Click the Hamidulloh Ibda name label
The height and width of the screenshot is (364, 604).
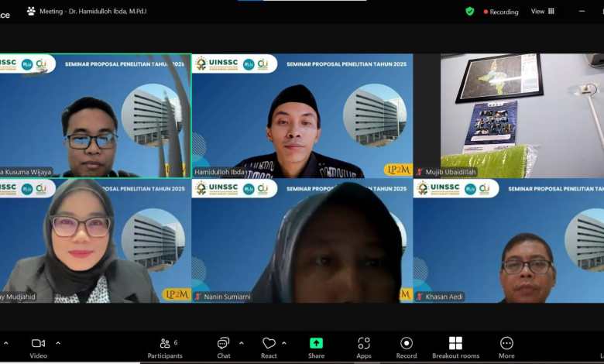point(219,172)
